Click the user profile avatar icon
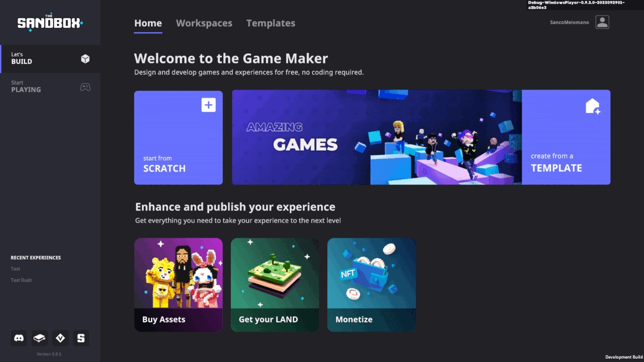The width and height of the screenshot is (644, 362). (602, 22)
